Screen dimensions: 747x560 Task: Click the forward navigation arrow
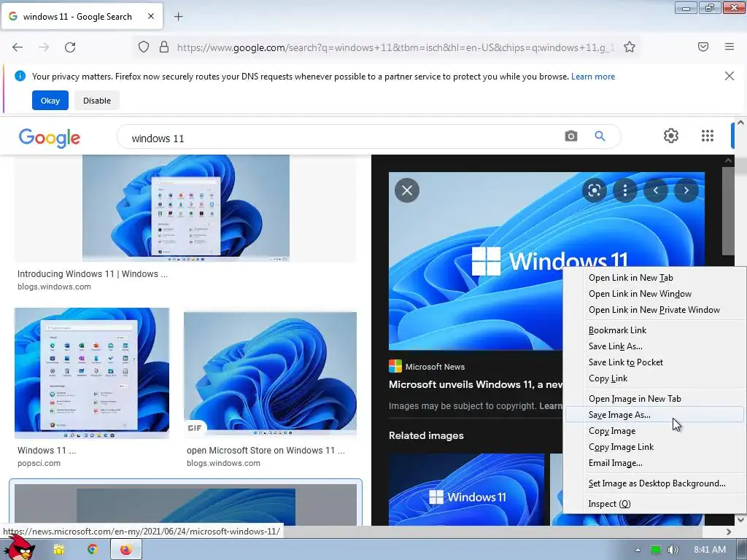(x=44, y=47)
